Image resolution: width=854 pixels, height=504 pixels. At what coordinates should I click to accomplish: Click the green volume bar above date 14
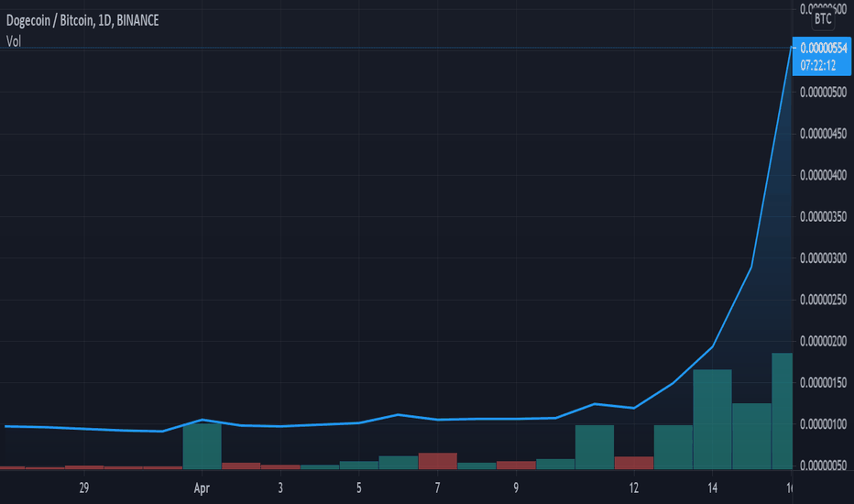click(x=712, y=420)
